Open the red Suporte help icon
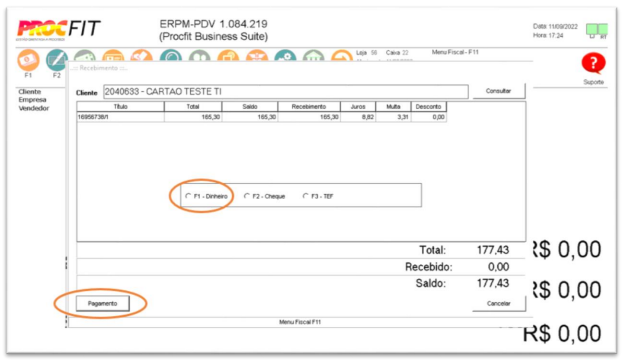This screenshot has width=627, height=363. (x=593, y=63)
